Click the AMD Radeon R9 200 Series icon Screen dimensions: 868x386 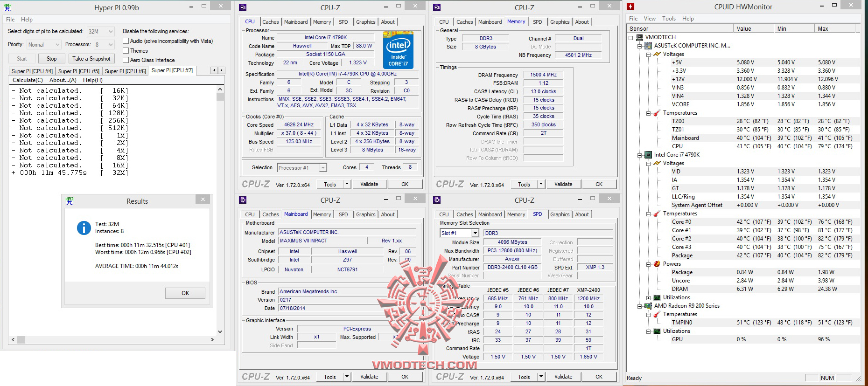[648, 306]
